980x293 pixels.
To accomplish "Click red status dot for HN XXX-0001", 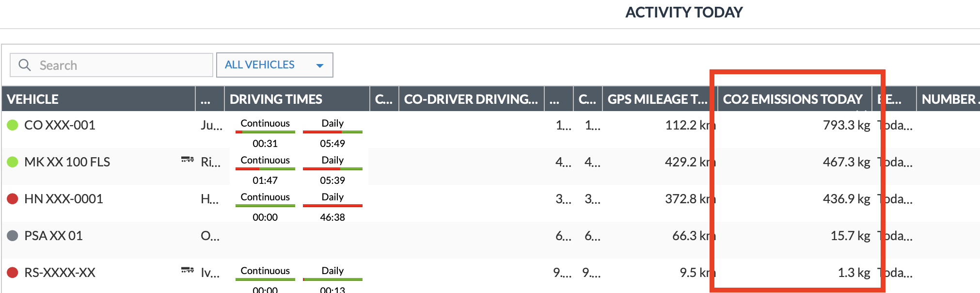I will (13, 199).
